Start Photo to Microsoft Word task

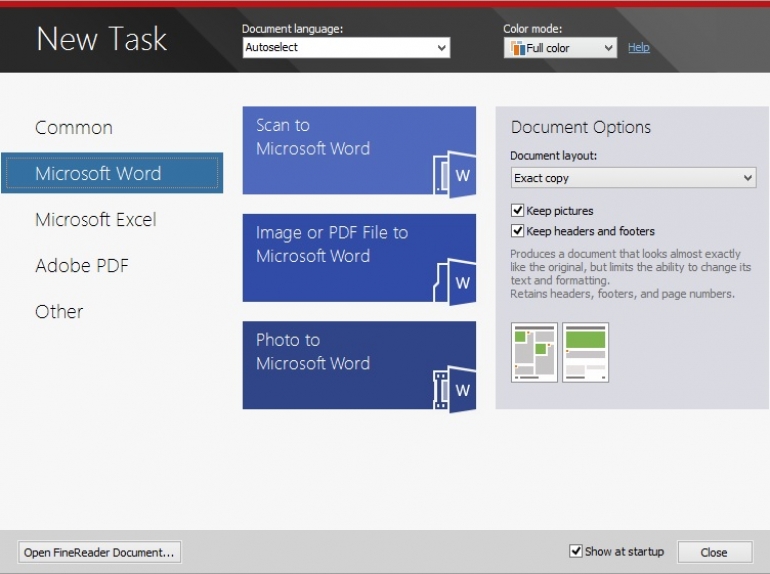pos(359,365)
